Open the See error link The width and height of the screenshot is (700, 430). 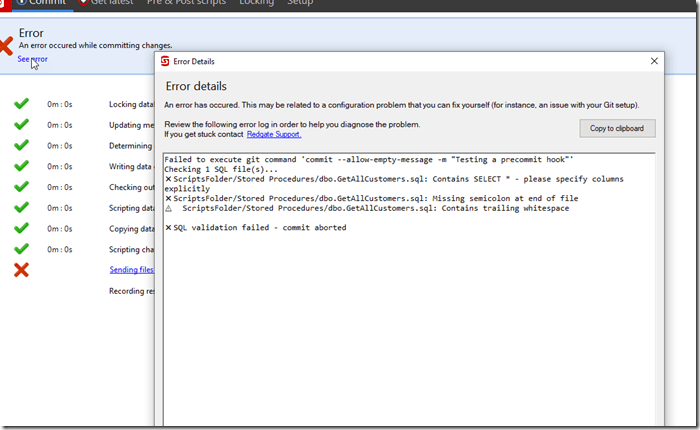click(x=32, y=60)
